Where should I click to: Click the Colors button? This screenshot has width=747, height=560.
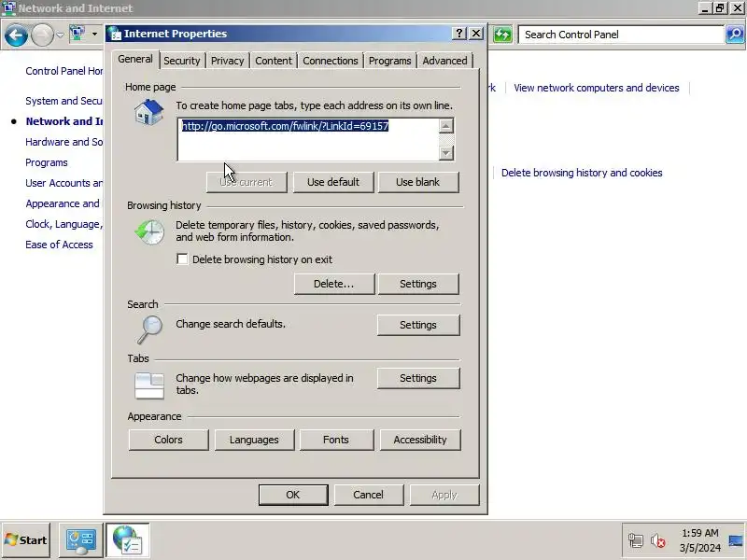(168, 440)
